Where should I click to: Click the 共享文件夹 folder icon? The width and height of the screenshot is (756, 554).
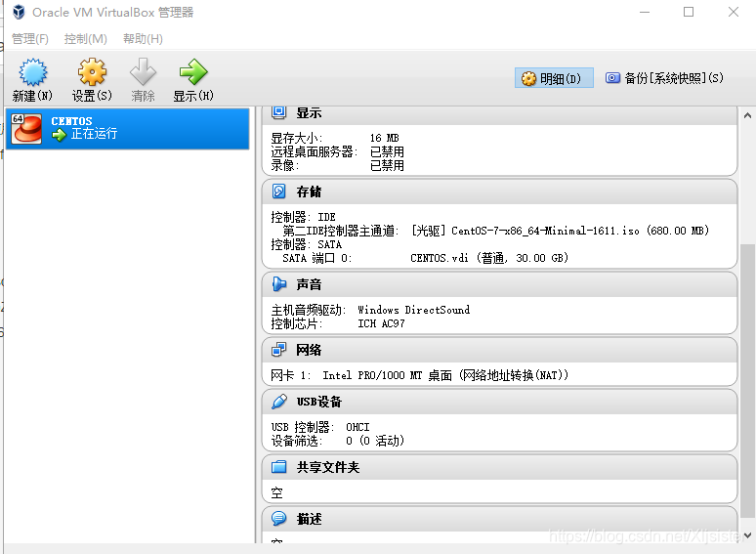click(278, 467)
